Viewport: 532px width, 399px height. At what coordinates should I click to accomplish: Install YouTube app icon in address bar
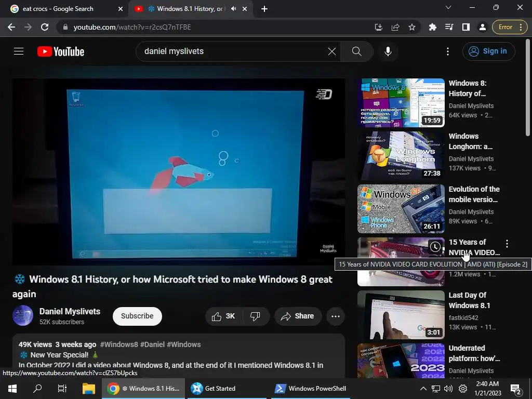coord(379,27)
